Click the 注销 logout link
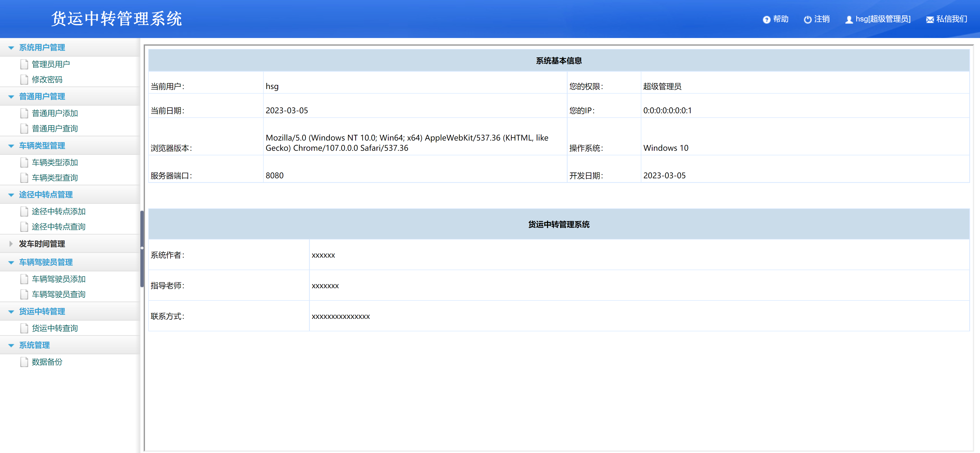980x453 pixels. point(822,19)
